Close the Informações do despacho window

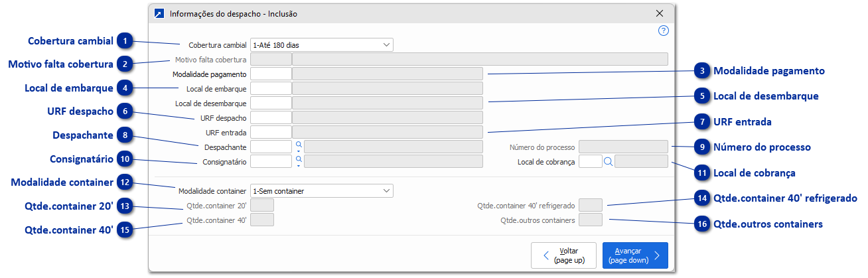(x=660, y=13)
